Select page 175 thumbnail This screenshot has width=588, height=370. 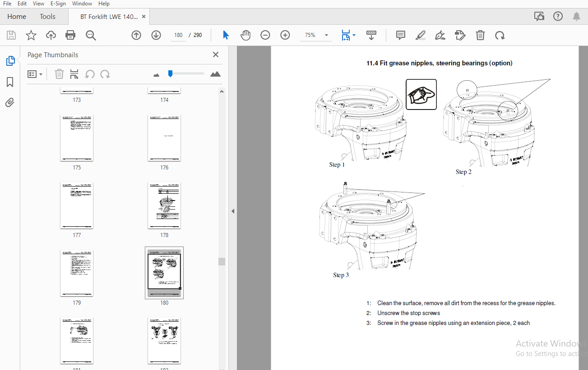tap(77, 138)
